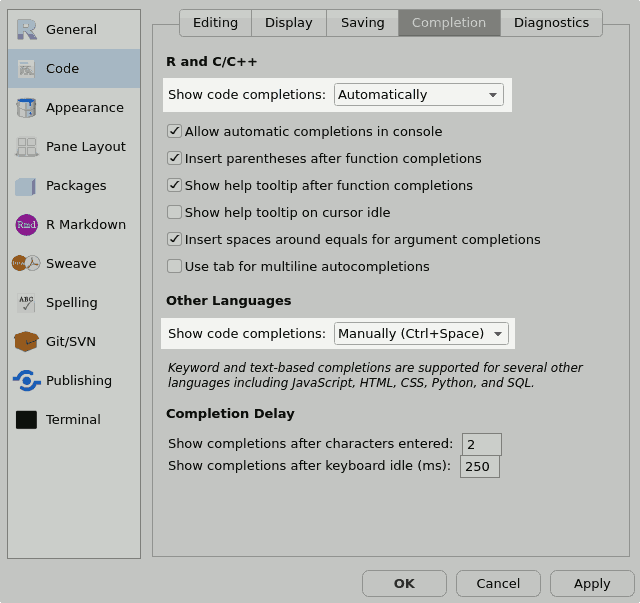Image resolution: width=640 pixels, height=603 pixels.
Task: Open the Git/SVN box icon
Action: 27,342
